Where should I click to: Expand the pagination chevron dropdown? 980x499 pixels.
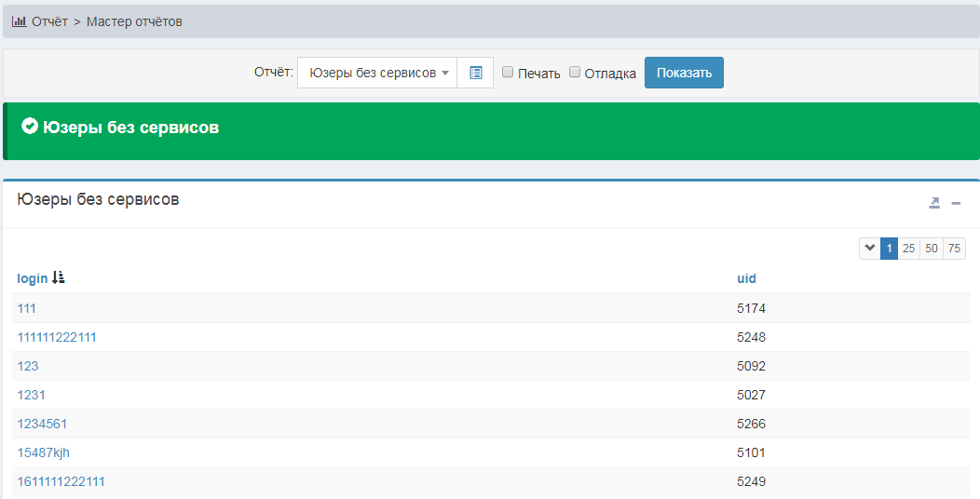click(869, 249)
